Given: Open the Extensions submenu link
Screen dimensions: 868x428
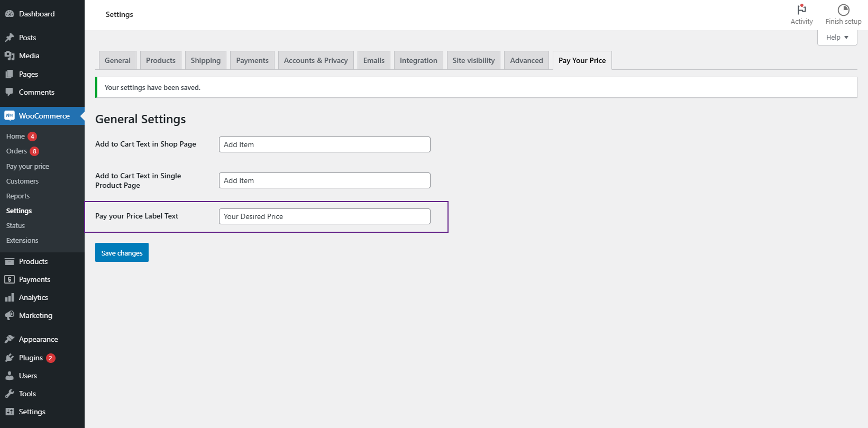Looking at the screenshot, I should click(x=22, y=240).
